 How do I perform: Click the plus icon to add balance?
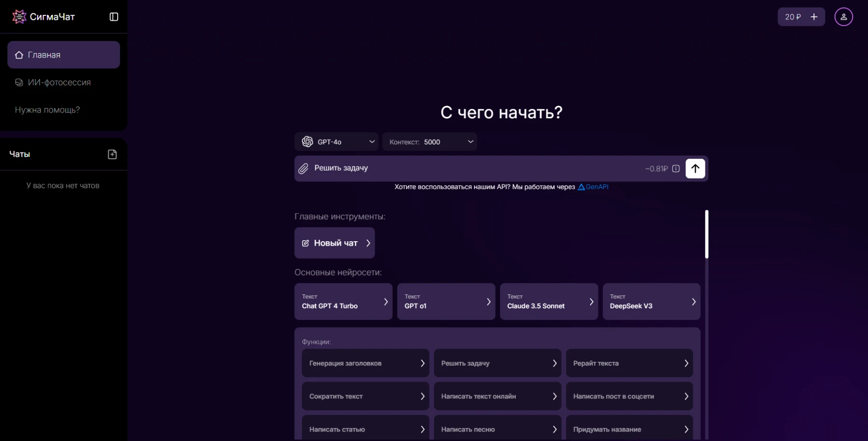814,17
